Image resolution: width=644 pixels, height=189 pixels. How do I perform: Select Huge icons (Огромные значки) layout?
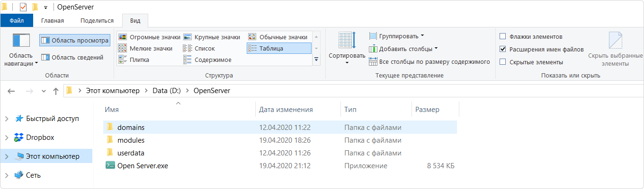coord(150,37)
